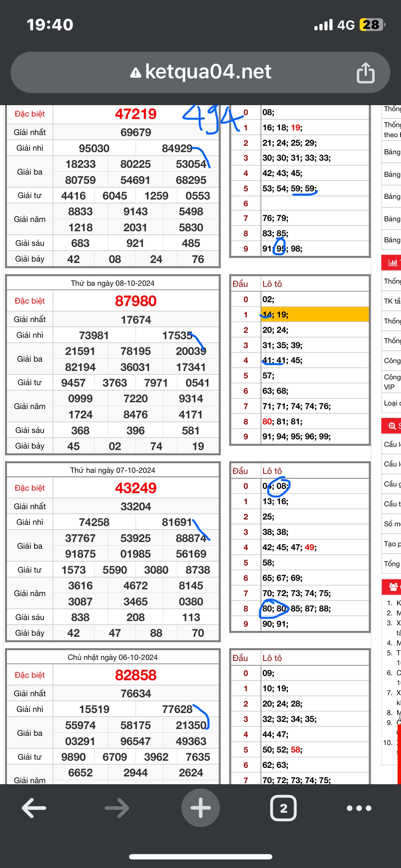Tap the 'Thứ ba ngày 08-10-2024' header
401x868 pixels.
tap(113, 283)
